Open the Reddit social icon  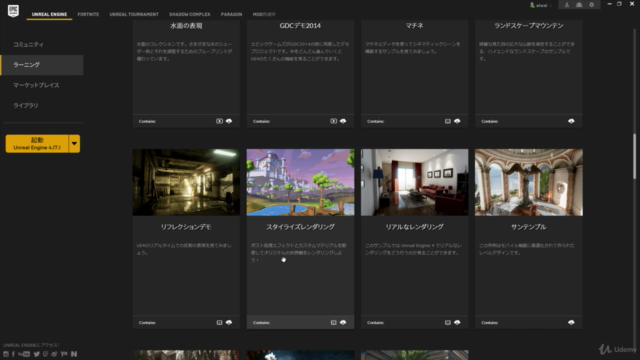coord(54,354)
